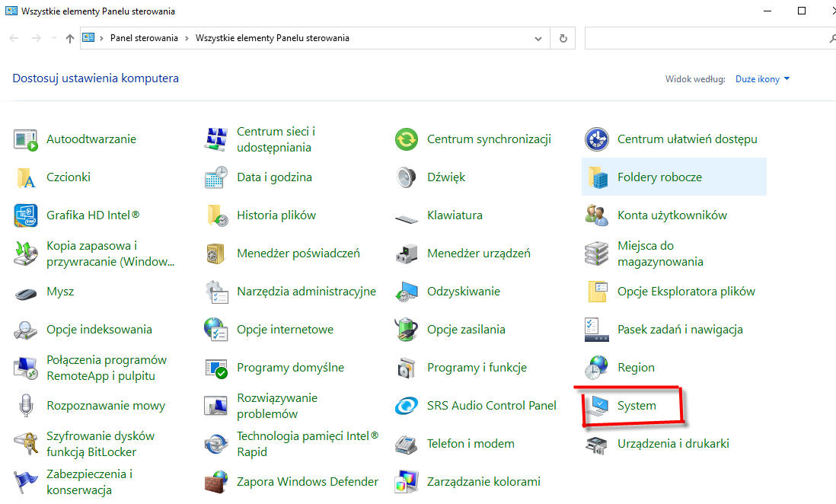Click Wszystkie elementy Panelu sterowania breadcrumb

(x=272, y=38)
